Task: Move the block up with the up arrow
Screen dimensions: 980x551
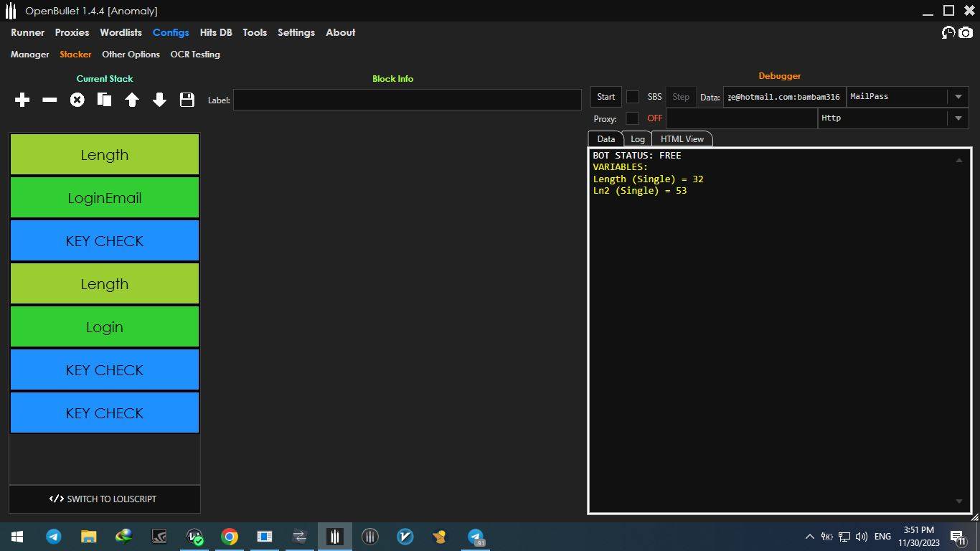Action: 132,100
